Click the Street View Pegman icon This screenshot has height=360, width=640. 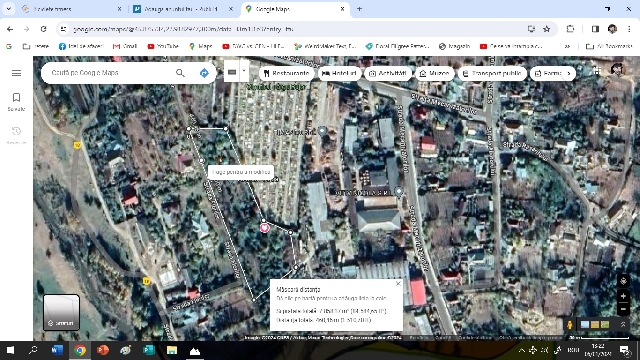click(569, 325)
